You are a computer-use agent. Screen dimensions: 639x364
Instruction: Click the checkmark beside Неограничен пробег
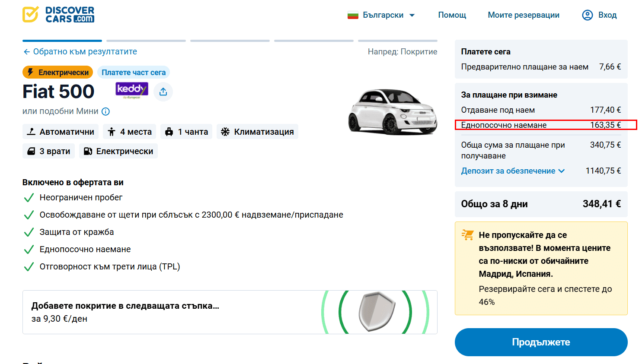point(29,198)
